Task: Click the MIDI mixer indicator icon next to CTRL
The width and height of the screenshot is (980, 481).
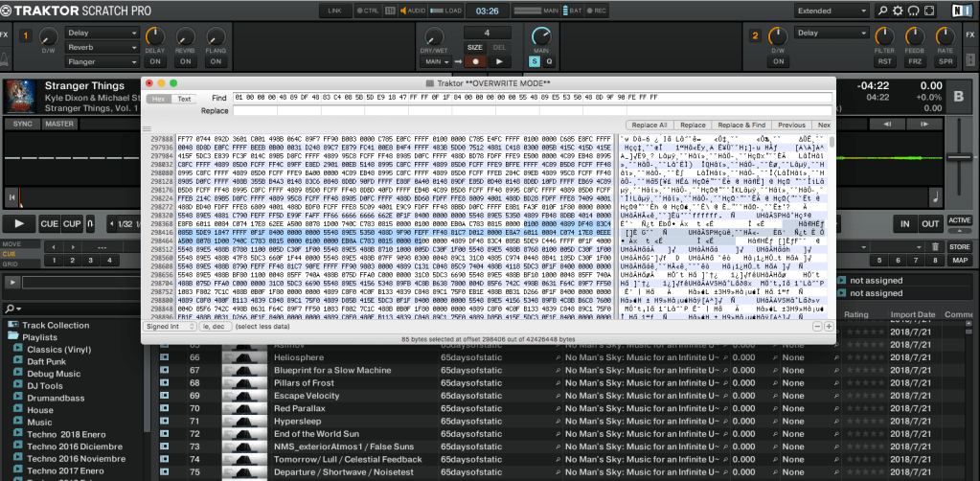Action: click(390, 11)
